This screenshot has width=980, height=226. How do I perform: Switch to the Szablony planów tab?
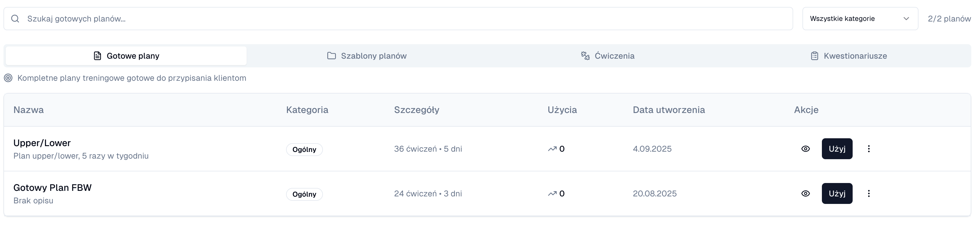(x=366, y=55)
